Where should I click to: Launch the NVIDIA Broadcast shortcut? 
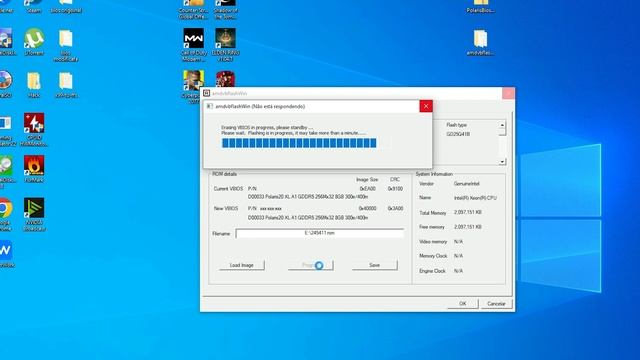click(x=34, y=214)
